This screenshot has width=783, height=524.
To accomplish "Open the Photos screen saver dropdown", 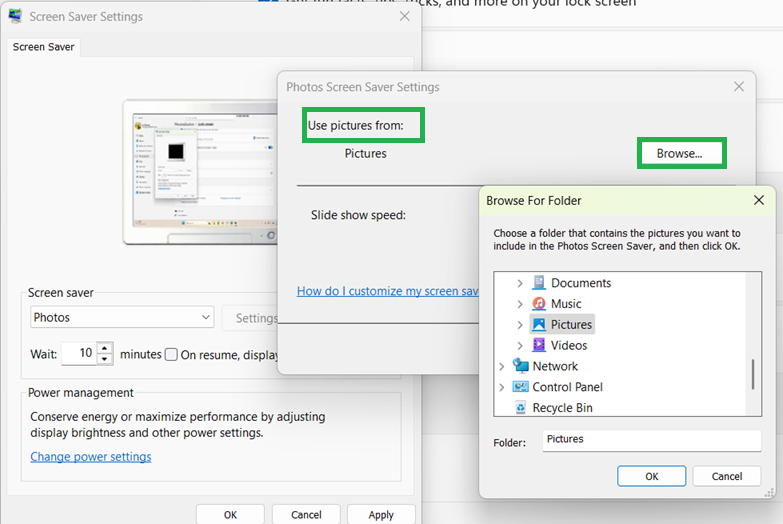I will (x=122, y=317).
